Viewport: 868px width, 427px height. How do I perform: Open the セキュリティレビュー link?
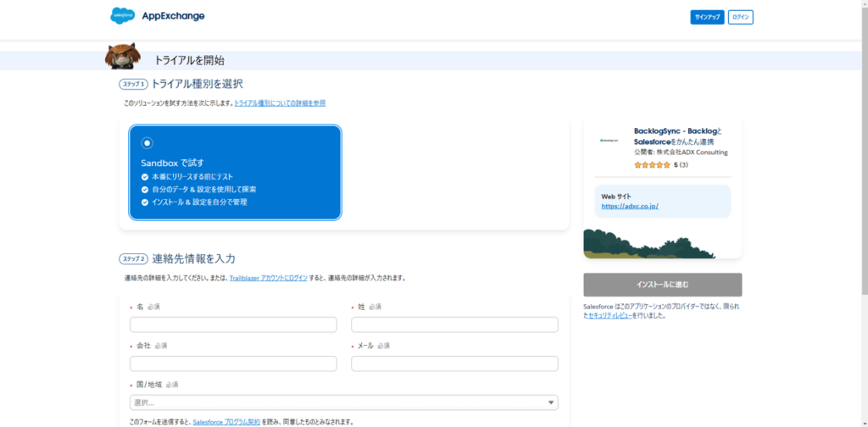pyautogui.click(x=610, y=316)
